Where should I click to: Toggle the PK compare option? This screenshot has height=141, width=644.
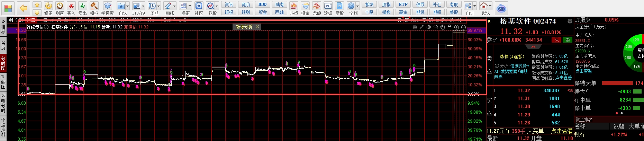(x=400, y=20)
